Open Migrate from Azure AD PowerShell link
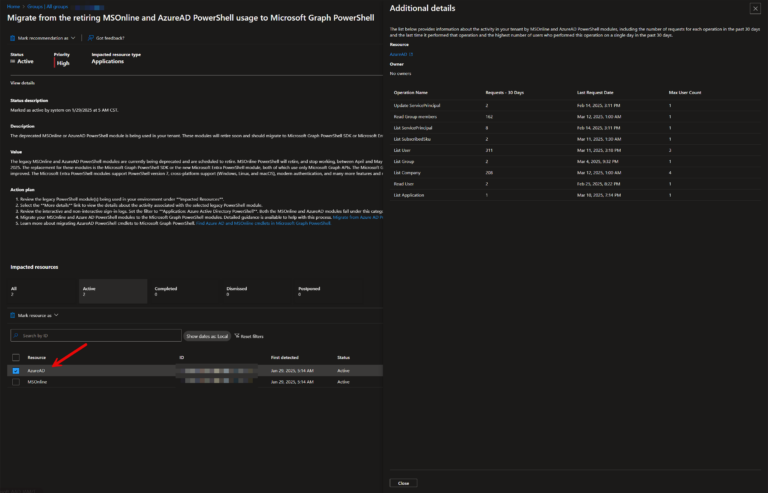 (358, 217)
